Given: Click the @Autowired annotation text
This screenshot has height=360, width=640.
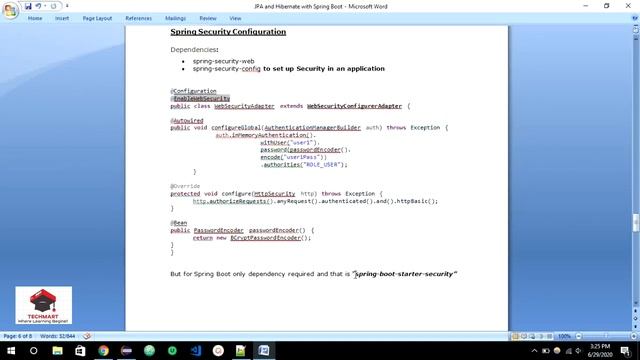Looking at the screenshot, I should click(x=187, y=121).
